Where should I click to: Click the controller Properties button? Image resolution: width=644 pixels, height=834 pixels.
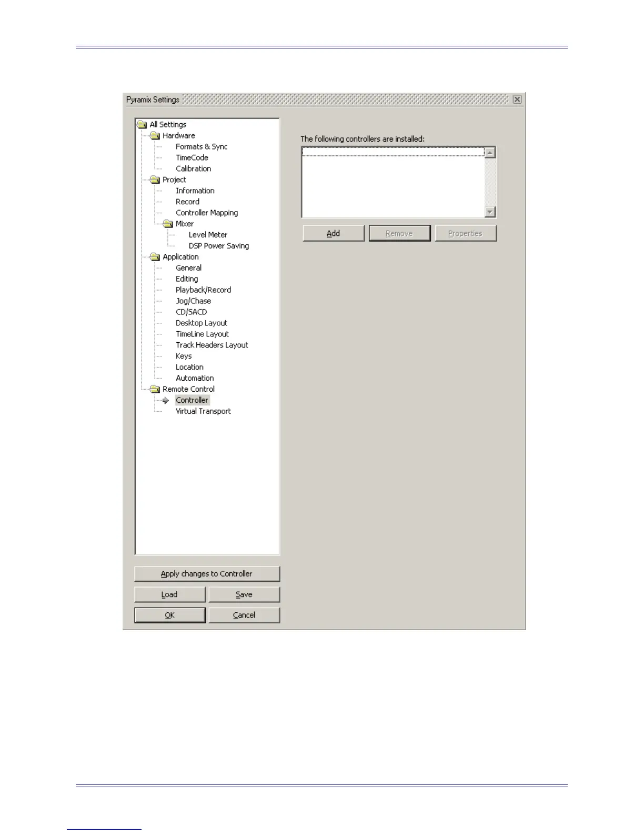(x=466, y=234)
